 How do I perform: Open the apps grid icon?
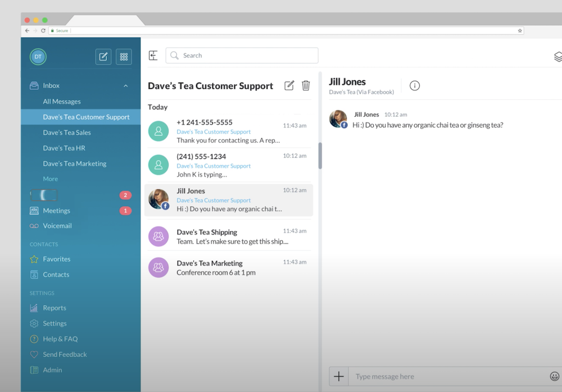click(124, 57)
